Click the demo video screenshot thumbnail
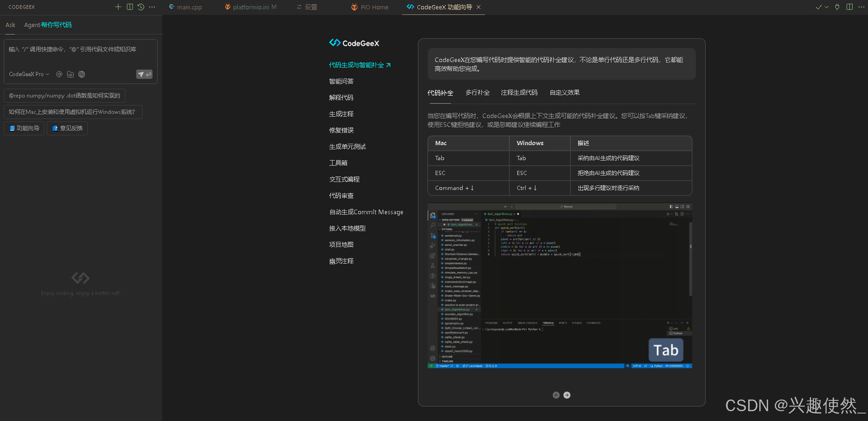The width and height of the screenshot is (868, 421). coord(560,286)
